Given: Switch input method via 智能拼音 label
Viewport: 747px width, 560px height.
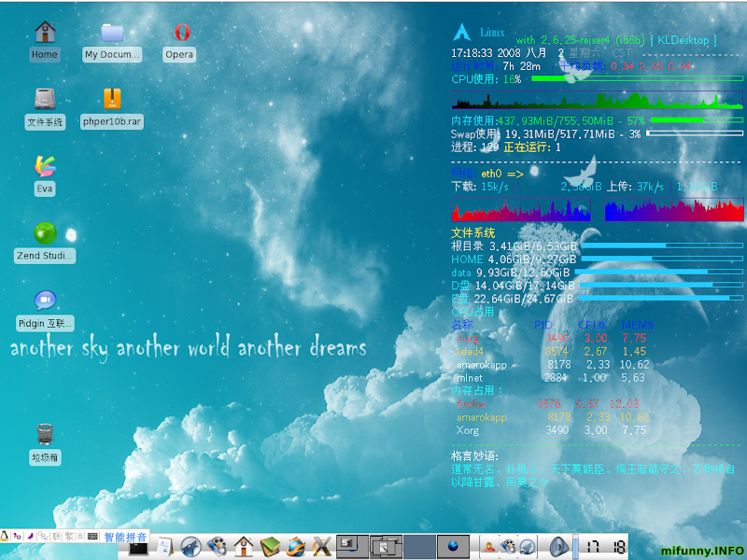Looking at the screenshot, I should coord(125,537).
